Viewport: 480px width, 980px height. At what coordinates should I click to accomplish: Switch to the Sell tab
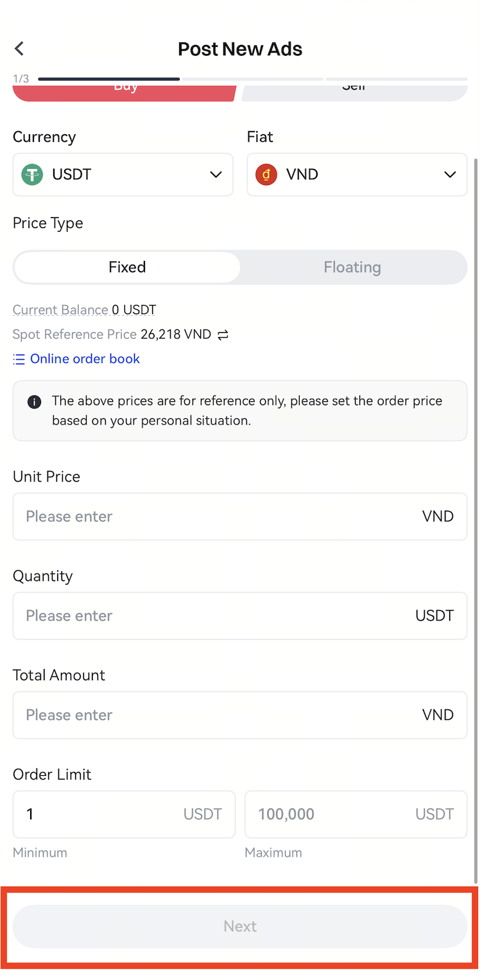[x=354, y=92]
